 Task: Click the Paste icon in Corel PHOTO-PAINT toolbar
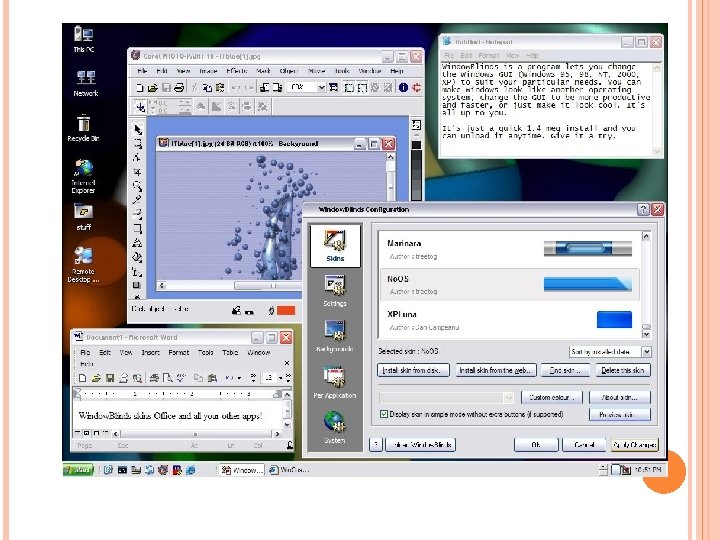(x=220, y=87)
